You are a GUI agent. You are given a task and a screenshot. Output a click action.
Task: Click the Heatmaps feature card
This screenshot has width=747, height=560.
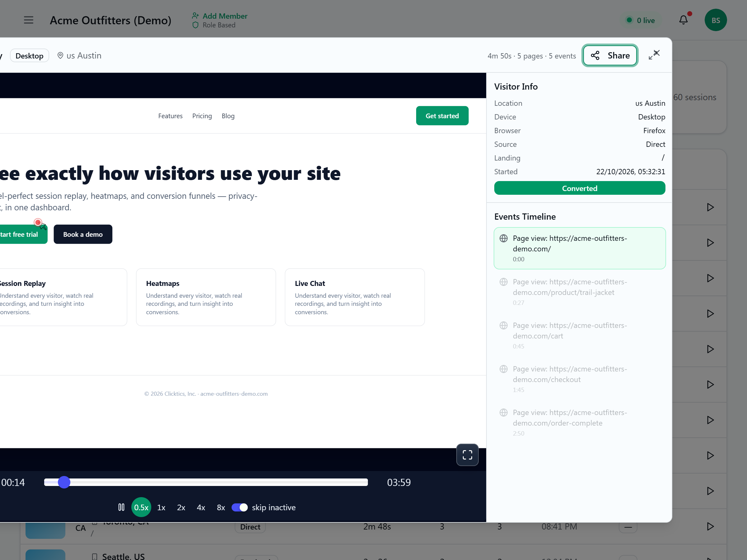(206, 297)
